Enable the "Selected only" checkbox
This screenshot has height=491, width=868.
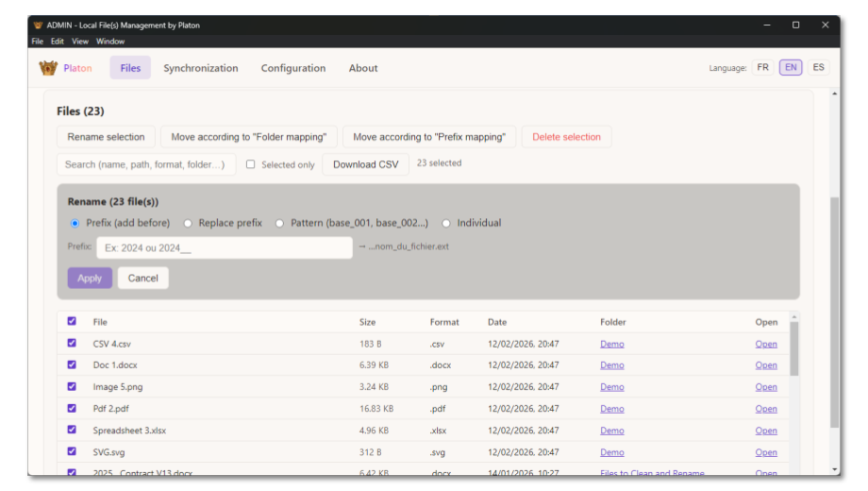click(251, 164)
